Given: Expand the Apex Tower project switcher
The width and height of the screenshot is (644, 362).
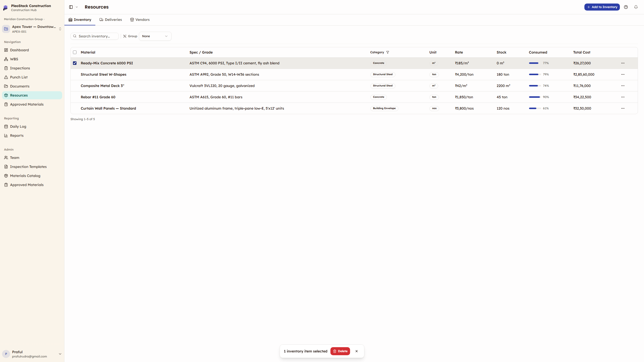Looking at the screenshot, I should click(x=60, y=29).
